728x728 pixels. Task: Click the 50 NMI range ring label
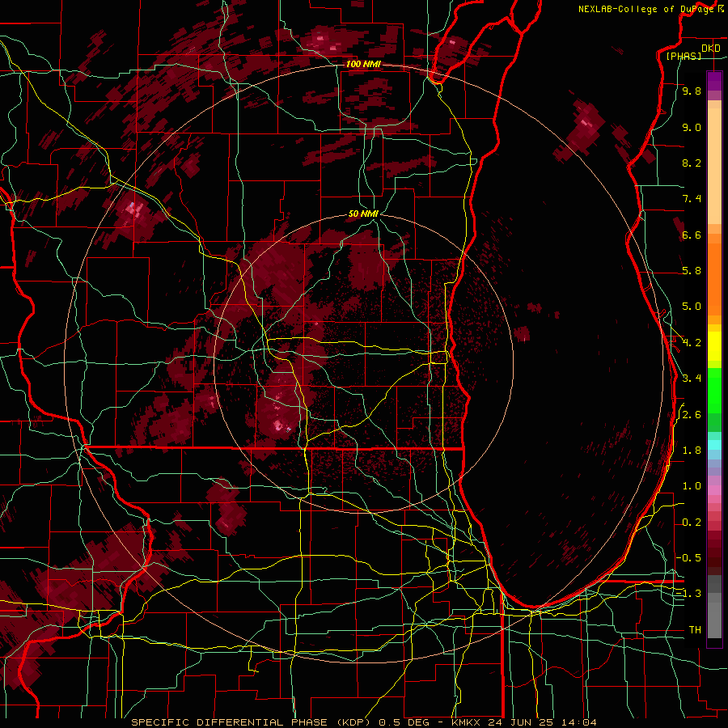click(363, 214)
